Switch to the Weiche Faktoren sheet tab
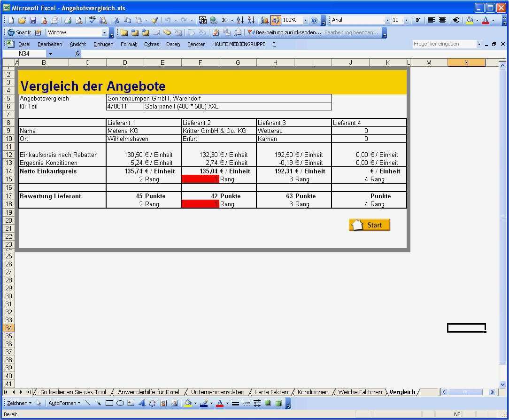509x420 pixels. coord(360,392)
